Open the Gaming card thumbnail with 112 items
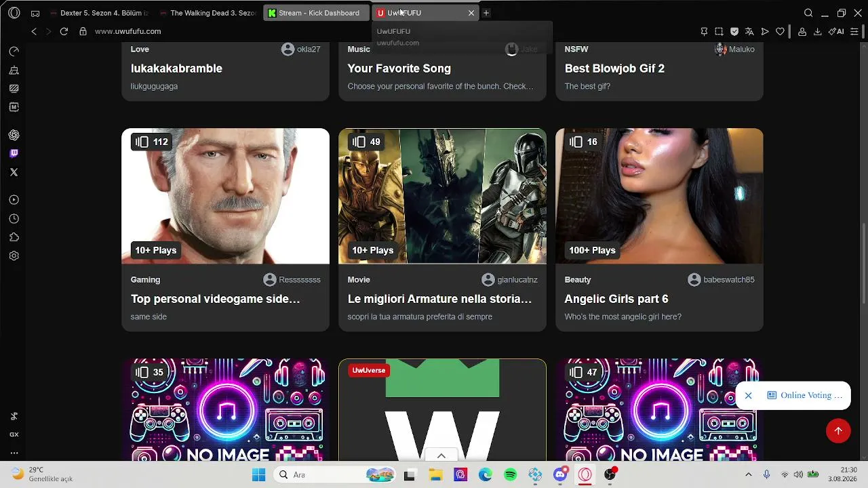The height and width of the screenshot is (488, 868). point(225,196)
